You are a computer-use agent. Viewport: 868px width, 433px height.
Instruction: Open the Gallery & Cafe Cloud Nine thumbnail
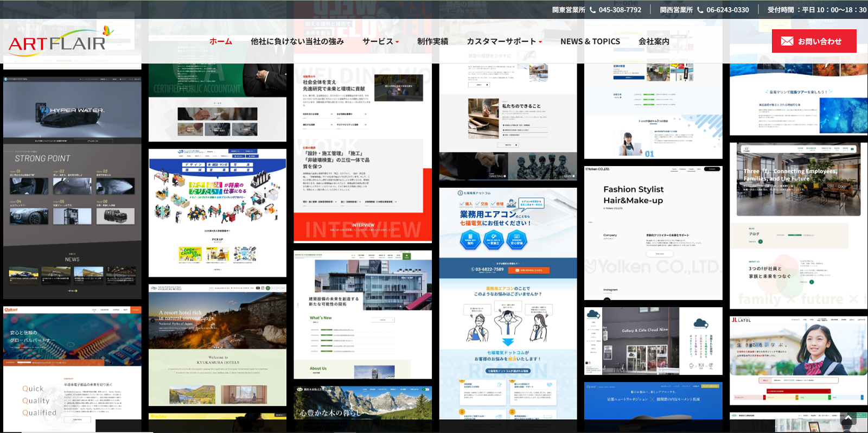(x=653, y=341)
